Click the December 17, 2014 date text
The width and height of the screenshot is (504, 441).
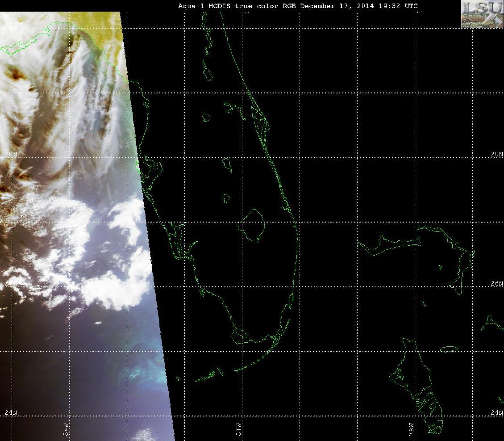tap(337, 6)
